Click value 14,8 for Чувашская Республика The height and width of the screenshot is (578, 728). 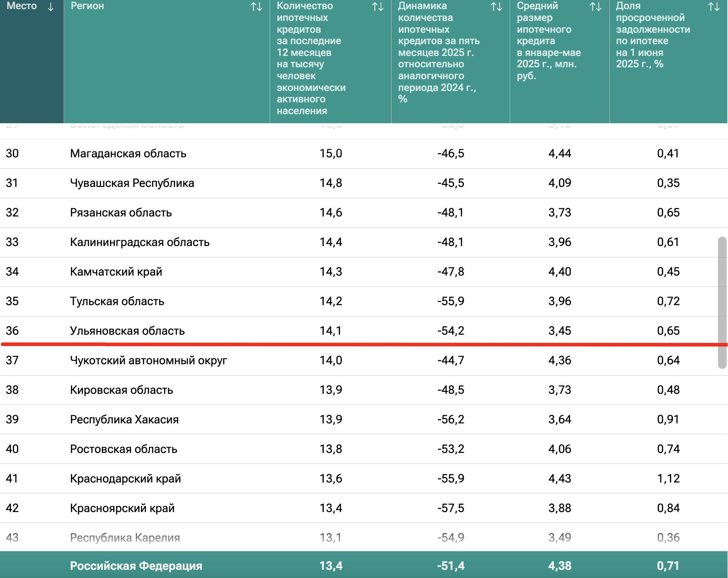[x=331, y=183]
